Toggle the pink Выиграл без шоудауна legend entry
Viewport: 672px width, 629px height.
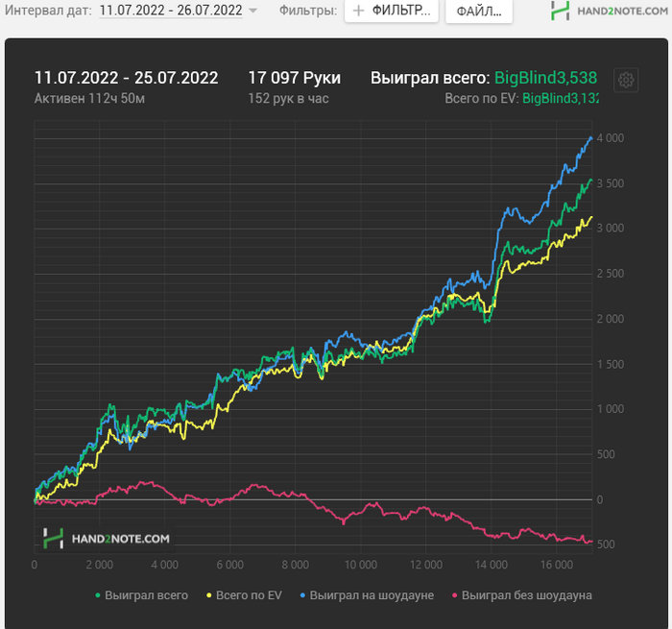522,595
